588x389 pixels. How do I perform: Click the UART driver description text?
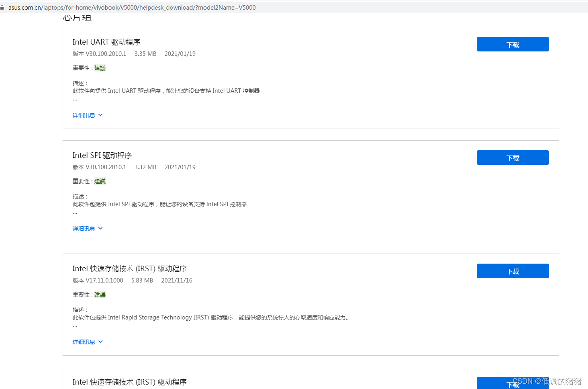click(x=166, y=91)
